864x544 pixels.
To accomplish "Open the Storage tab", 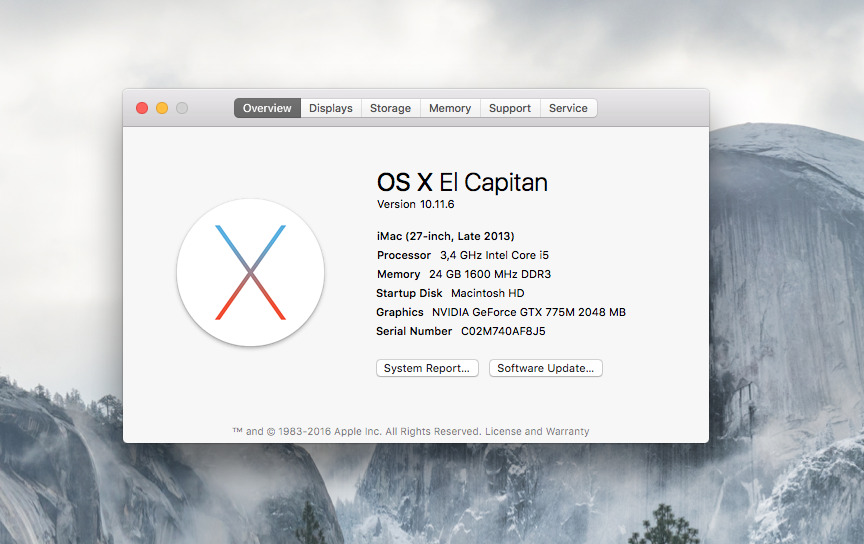I will pos(391,108).
